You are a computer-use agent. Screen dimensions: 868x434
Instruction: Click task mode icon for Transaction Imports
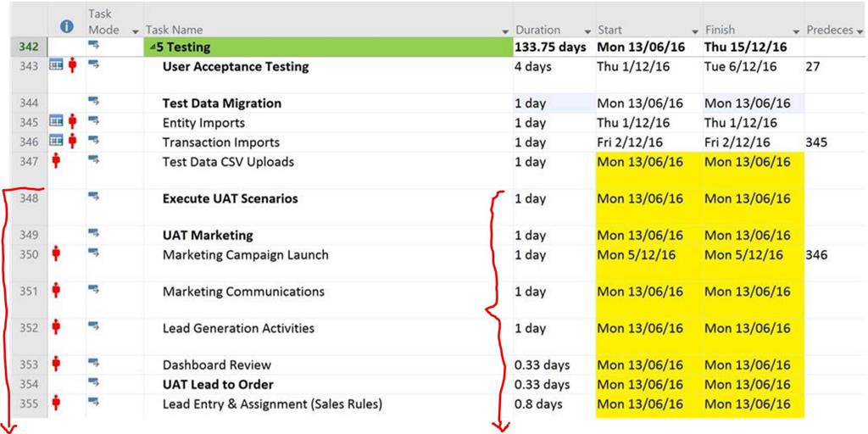[93, 140]
